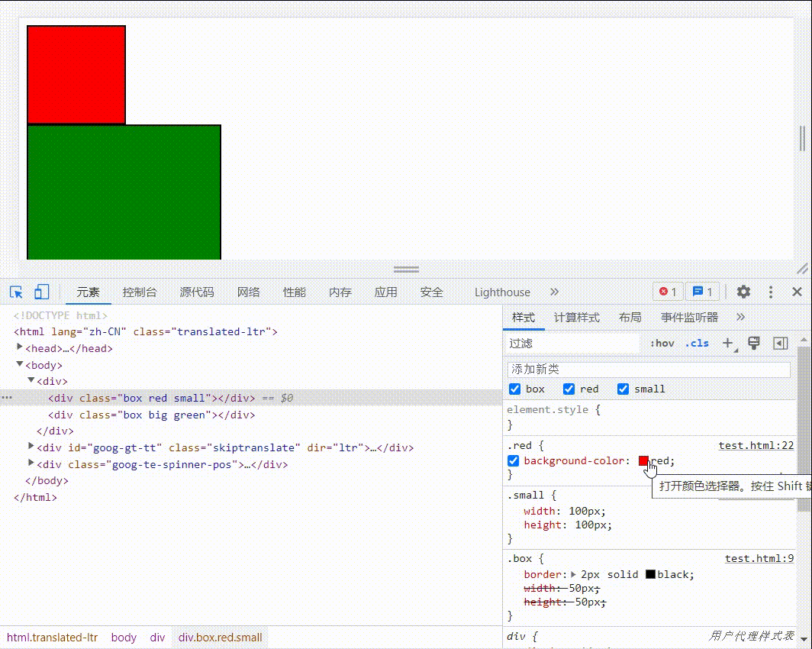The width and height of the screenshot is (812, 649).
Task: Add a new style rule plus icon
Action: point(729,344)
